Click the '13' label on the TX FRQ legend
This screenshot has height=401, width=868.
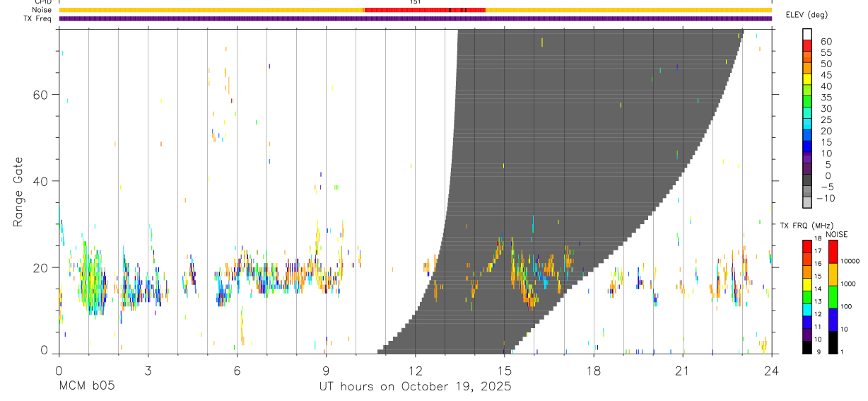point(817,301)
